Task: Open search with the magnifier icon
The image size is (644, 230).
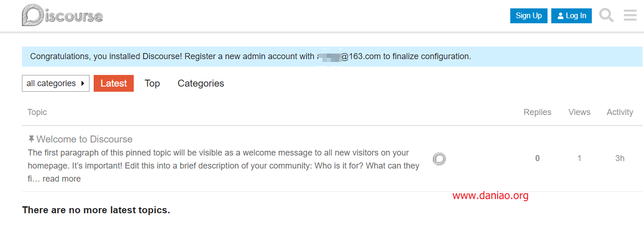Action: (x=606, y=15)
